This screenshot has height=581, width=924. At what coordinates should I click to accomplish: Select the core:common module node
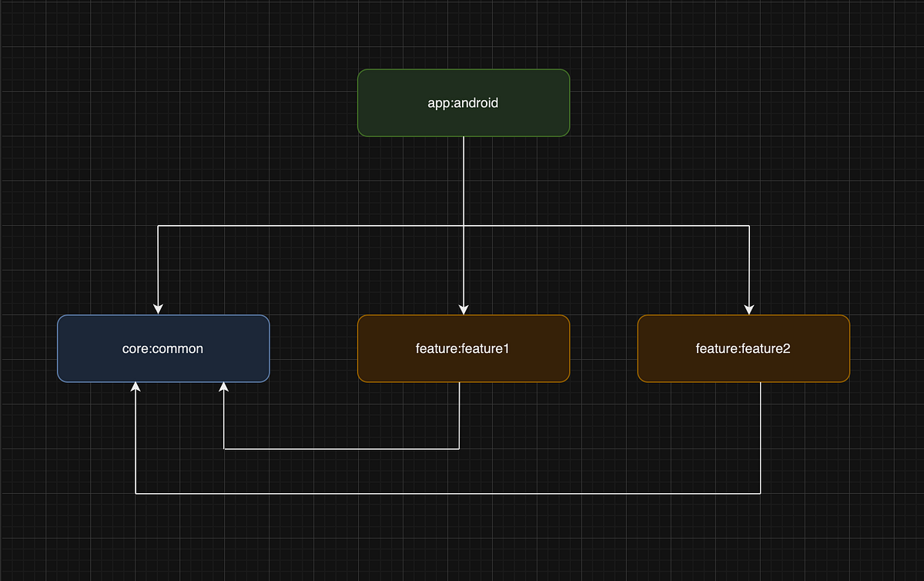tap(162, 348)
